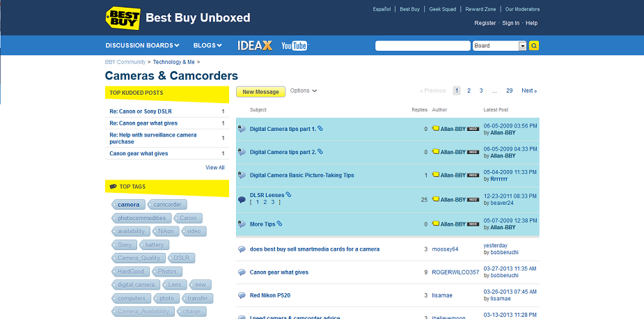Click thread icon beside Digital Camera tips part 1

[x=242, y=129]
